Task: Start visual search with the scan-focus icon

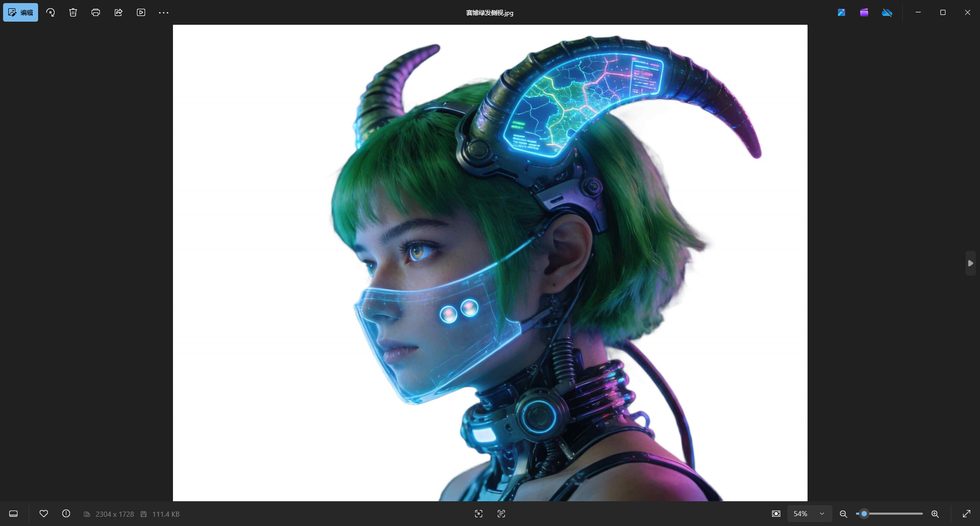Action: [479, 514]
